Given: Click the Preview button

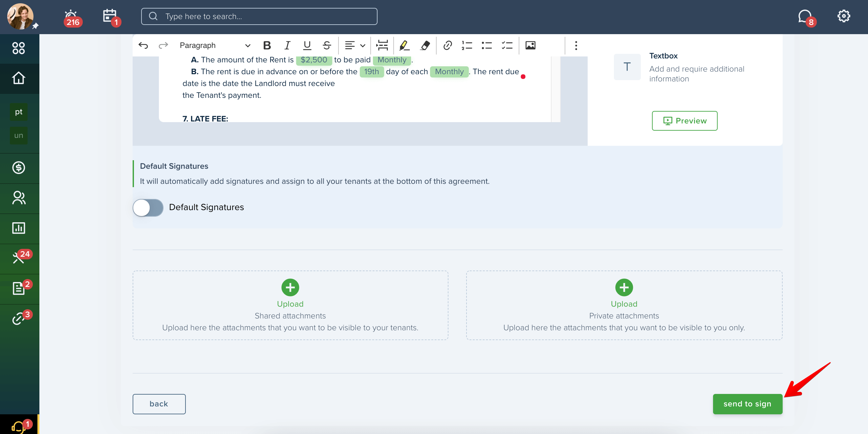Looking at the screenshot, I should 684,120.
